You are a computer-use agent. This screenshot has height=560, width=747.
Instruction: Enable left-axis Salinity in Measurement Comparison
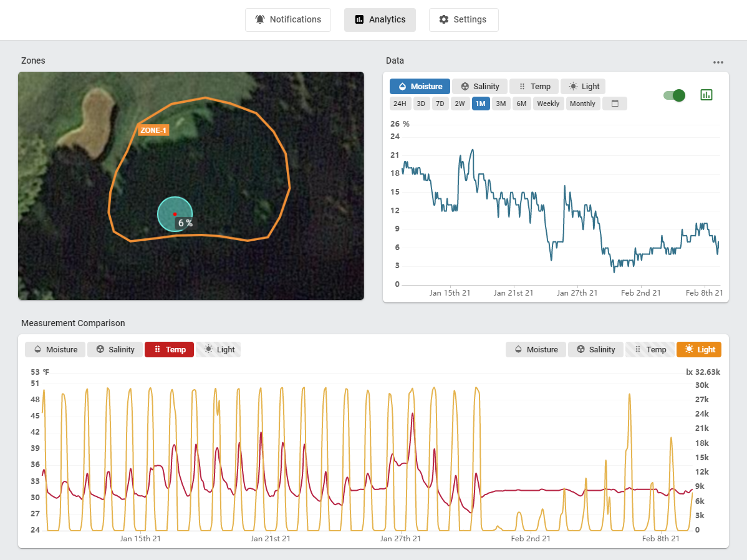pyautogui.click(x=115, y=349)
